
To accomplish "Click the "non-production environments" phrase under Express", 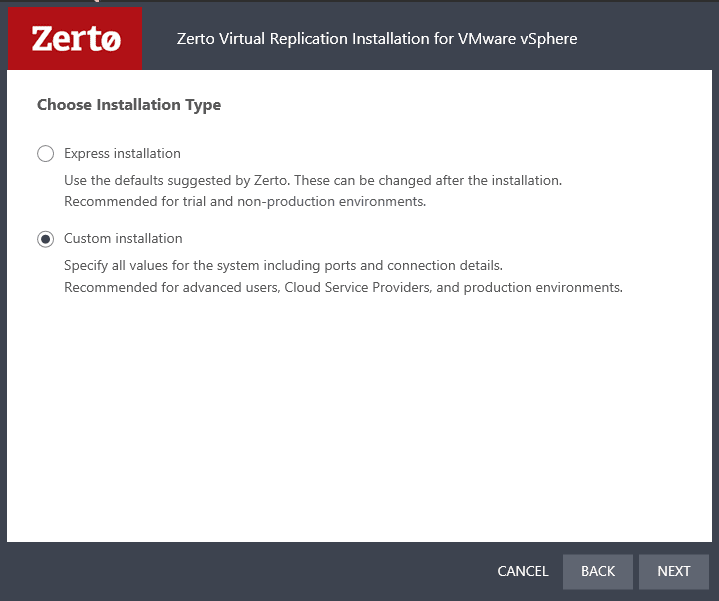I will pyautogui.click(x=346, y=201).
